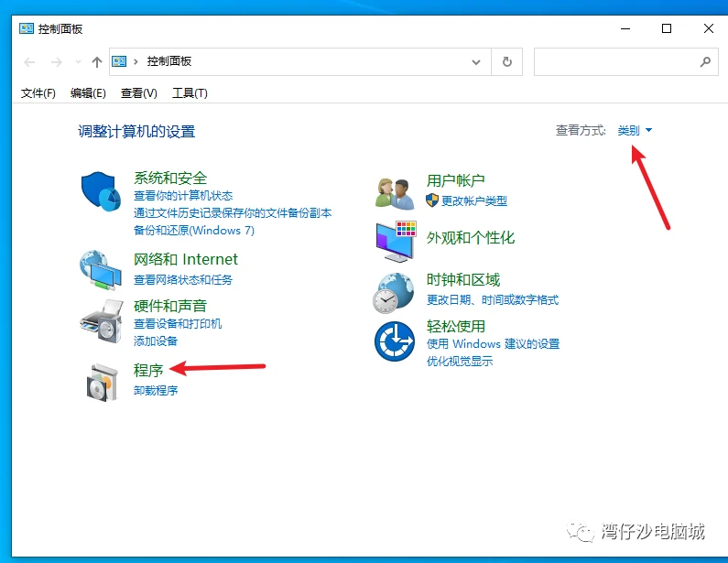Open the 外观和个性化 category link
Viewport: 728px width, 563px height.
(471, 238)
